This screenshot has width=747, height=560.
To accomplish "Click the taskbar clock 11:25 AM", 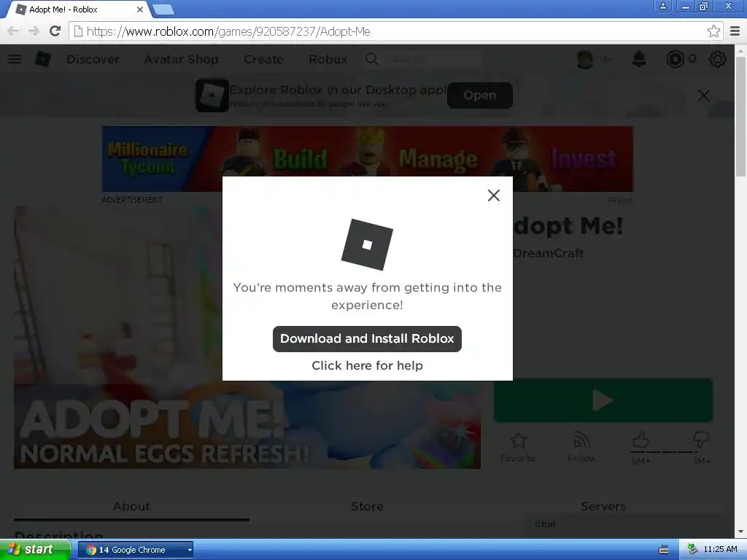I will 720,550.
